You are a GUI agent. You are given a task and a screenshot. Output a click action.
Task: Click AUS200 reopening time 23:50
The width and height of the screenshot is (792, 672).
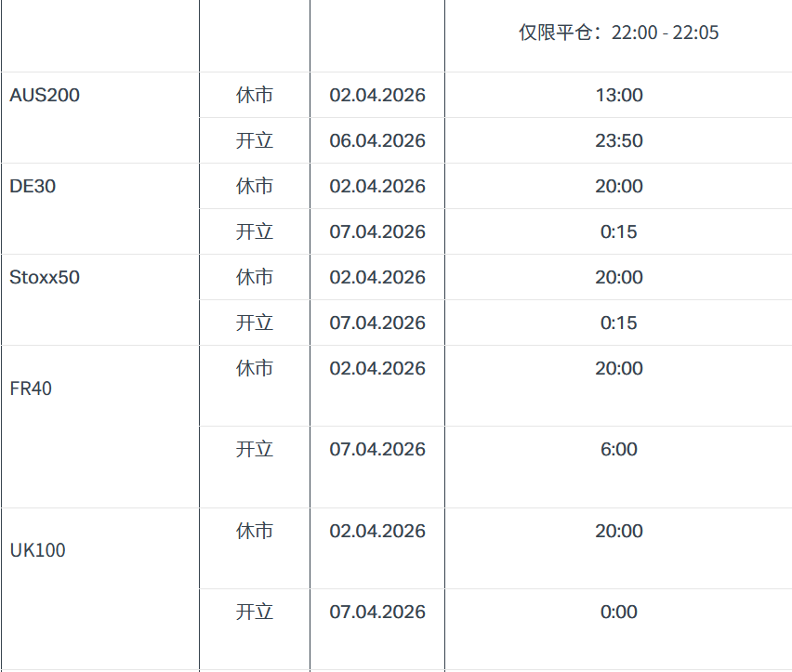click(x=619, y=140)
